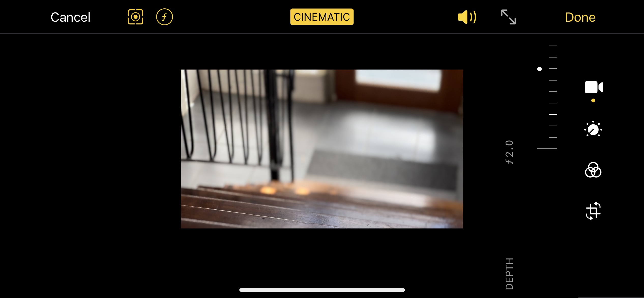Click Cancel to discard edits
The width and height of the screenshot is (644, 298).
point(70,17)
